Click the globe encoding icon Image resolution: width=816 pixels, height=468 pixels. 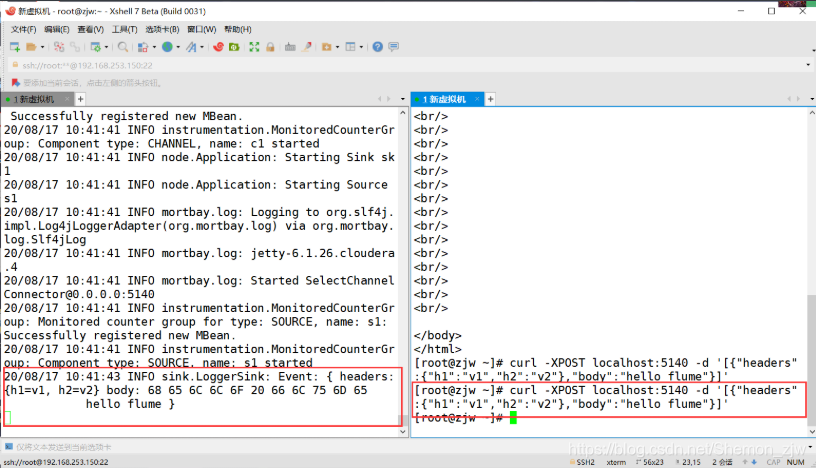click(x=167, y=47)
